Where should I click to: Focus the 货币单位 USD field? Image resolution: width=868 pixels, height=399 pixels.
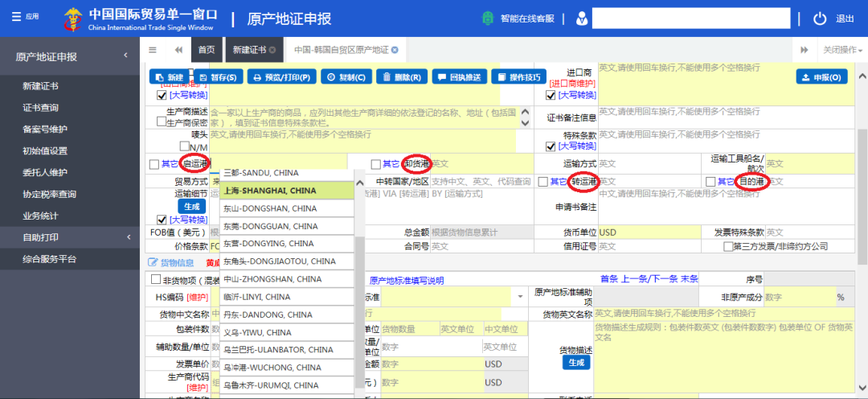click(649, 232)
